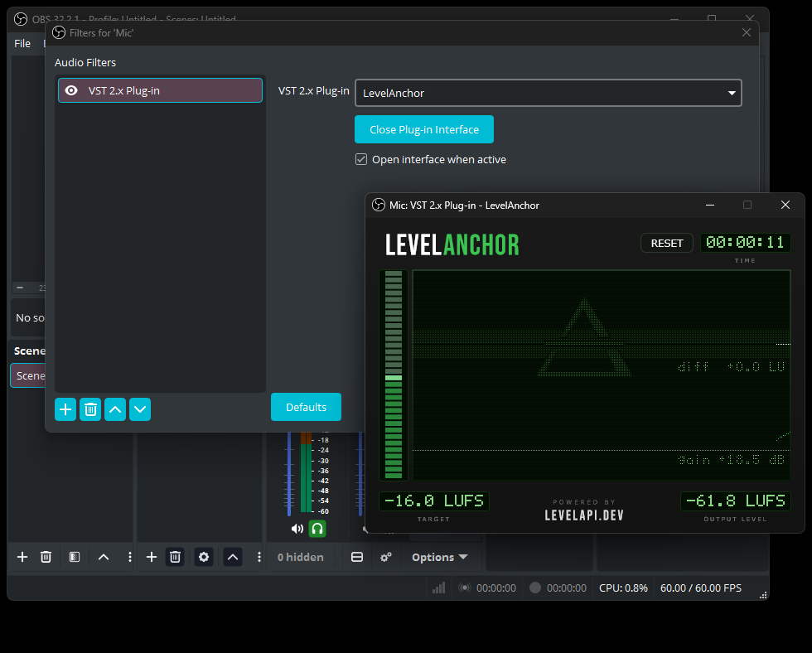
Task: Click the OBS logo in main title bar
Action: [21, 19]
